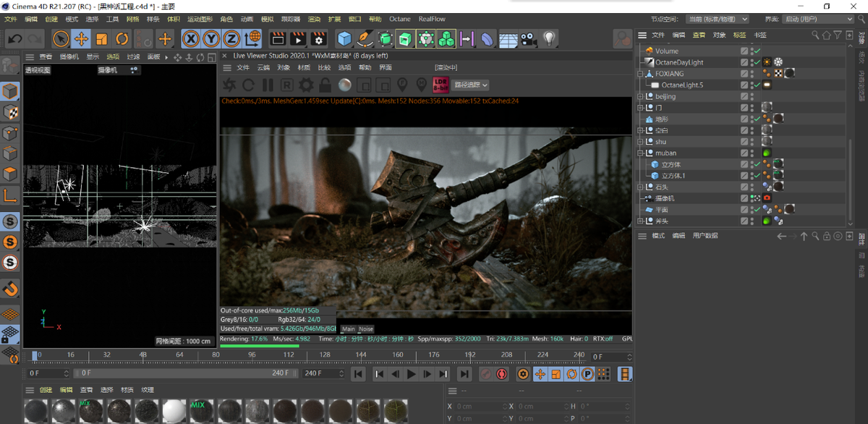Open the 路径追踪 render kernel dropdown
Screen dimensions: 868x424
[471, 85]
